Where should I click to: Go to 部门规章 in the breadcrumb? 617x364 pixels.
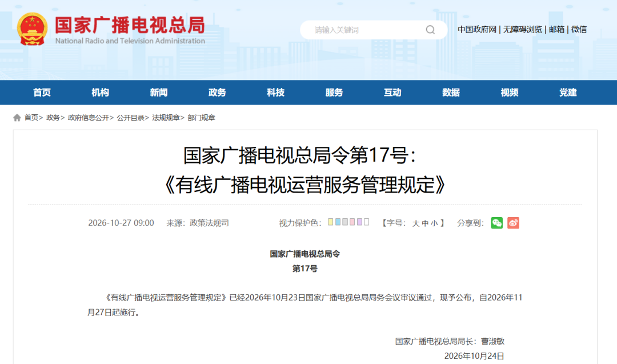[202, 118]
